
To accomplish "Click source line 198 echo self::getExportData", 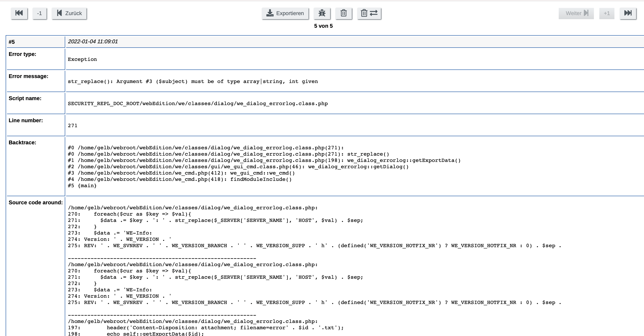I will click(x=136, y=334).
